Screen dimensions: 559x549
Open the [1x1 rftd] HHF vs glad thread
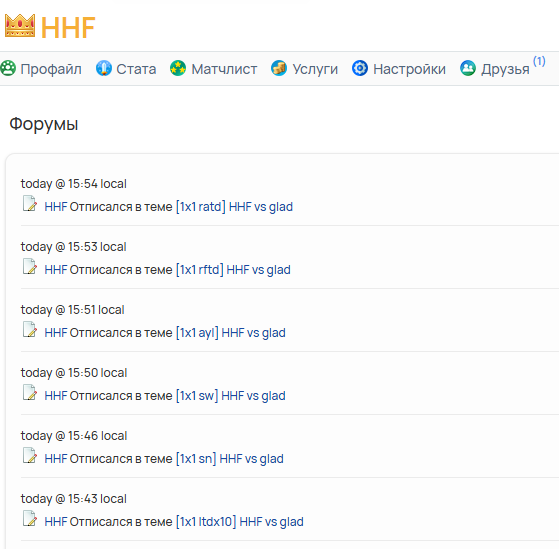tap(234, 270)
